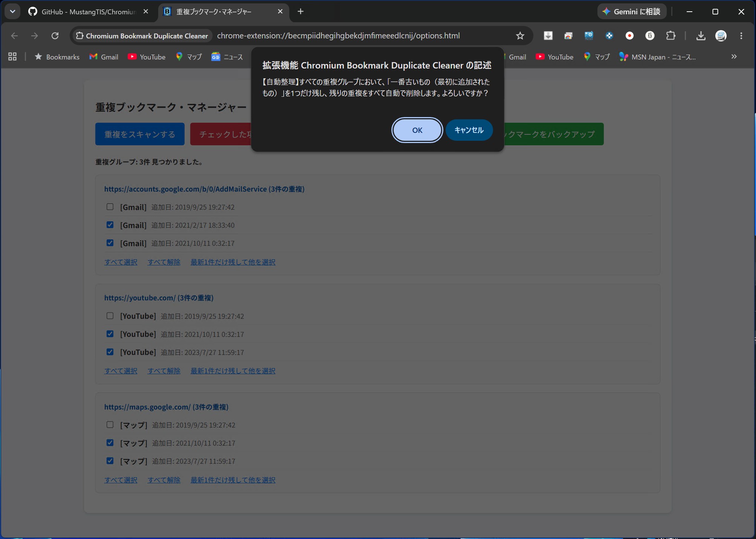Click すべて選択 in the maps.google.com group
The height and width of the screenshot is (539, 756).
(x=121, y=480)
